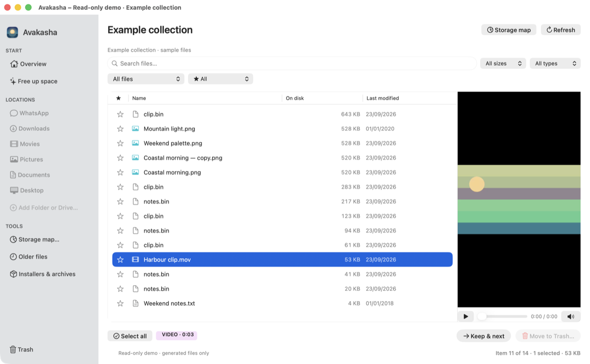Click file icon of 643 KB clip.bin
Image resolution: width=590 pixels, height=364 pixels.
(135, 114)
